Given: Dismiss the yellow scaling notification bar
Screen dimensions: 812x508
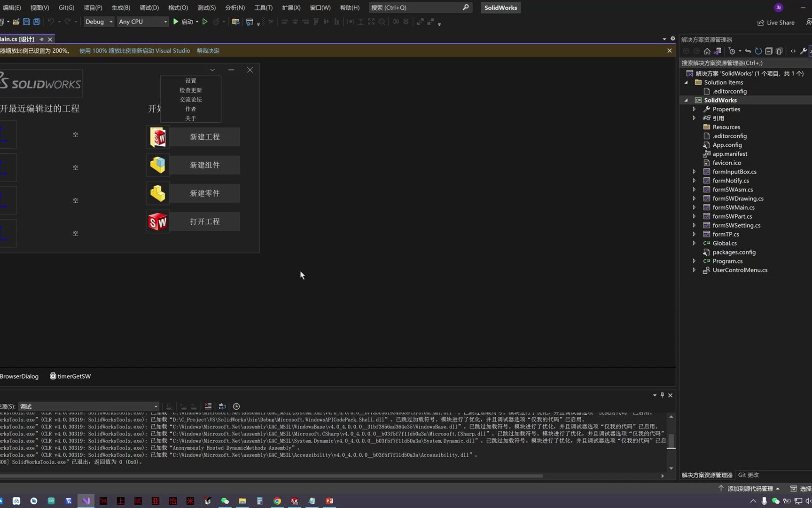Looking at the screenshot, I should click(670, 51).
